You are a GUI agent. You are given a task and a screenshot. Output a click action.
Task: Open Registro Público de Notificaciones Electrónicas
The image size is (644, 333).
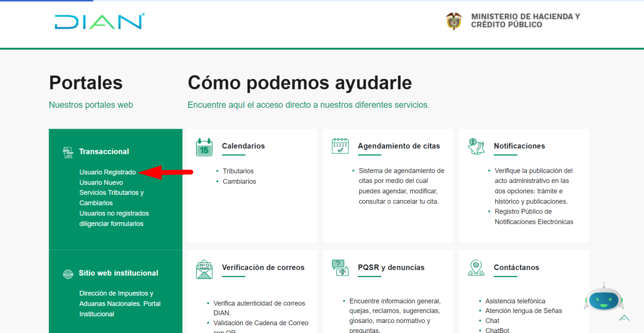tap(534, 217)
